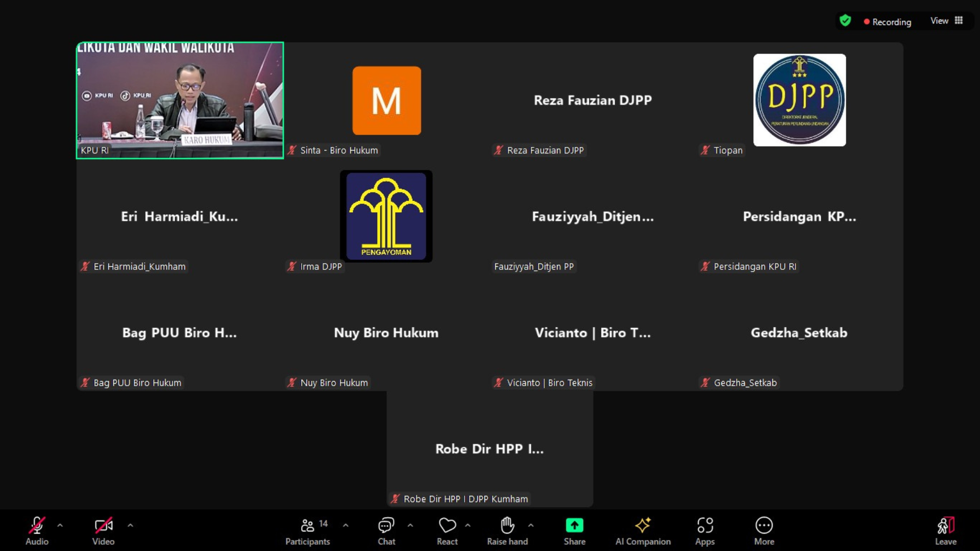Open audio options arrow next to Audio
This screenshot has width=980, height=551.
pos(60,525)
